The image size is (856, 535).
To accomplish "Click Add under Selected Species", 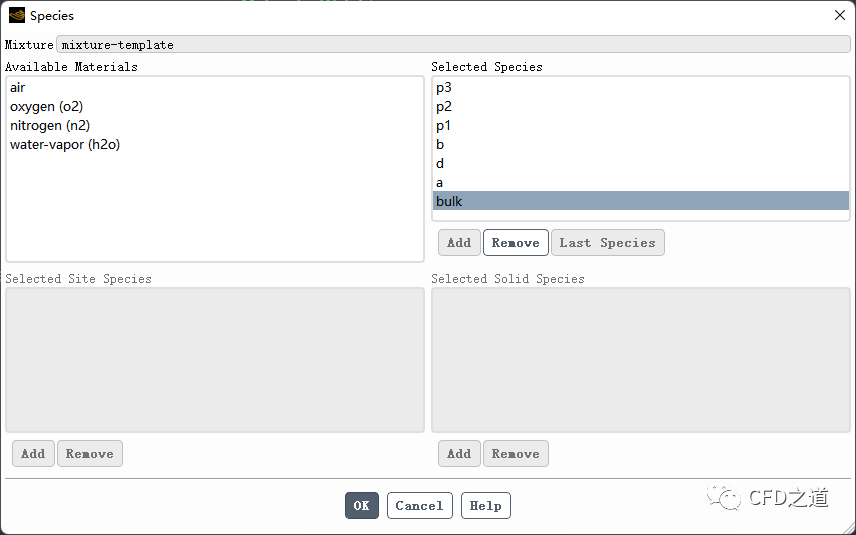I will pos(459,243).
